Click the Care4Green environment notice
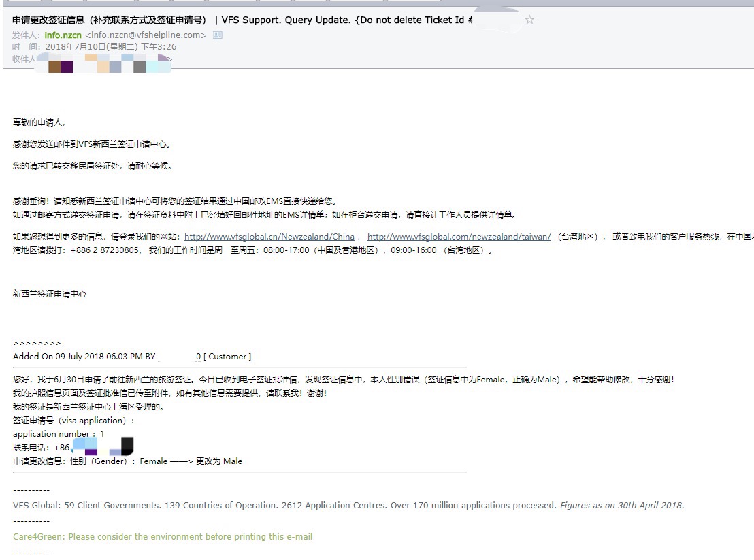The height and width of the screenshot is (560, 754). click(163, 536)
